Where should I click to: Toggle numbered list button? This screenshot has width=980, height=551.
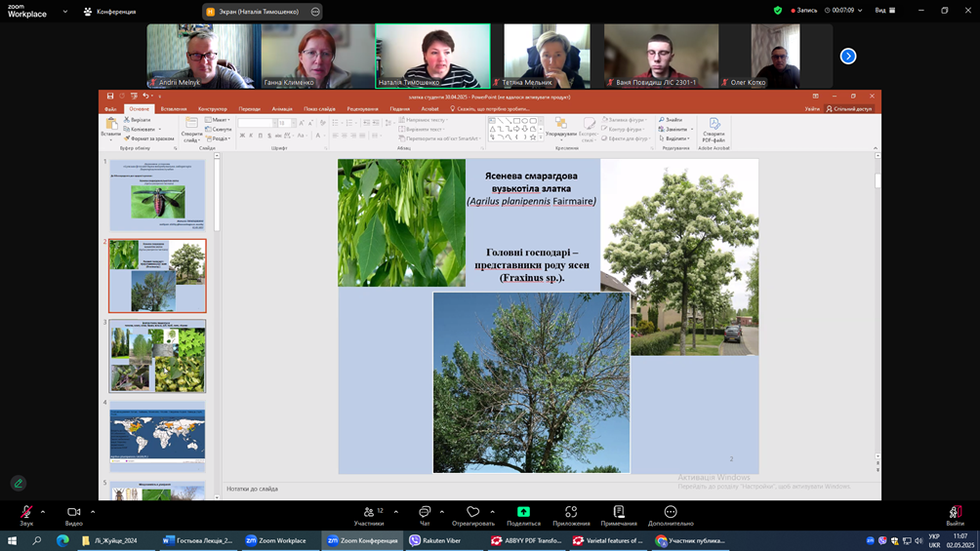[x=350, y=123]
